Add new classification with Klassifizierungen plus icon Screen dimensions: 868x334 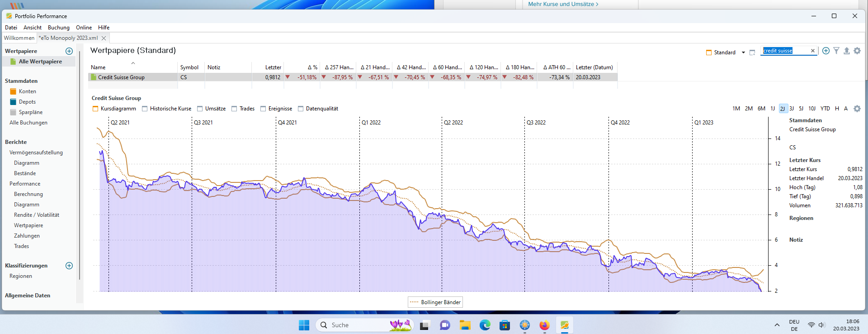tap(69, 266)
